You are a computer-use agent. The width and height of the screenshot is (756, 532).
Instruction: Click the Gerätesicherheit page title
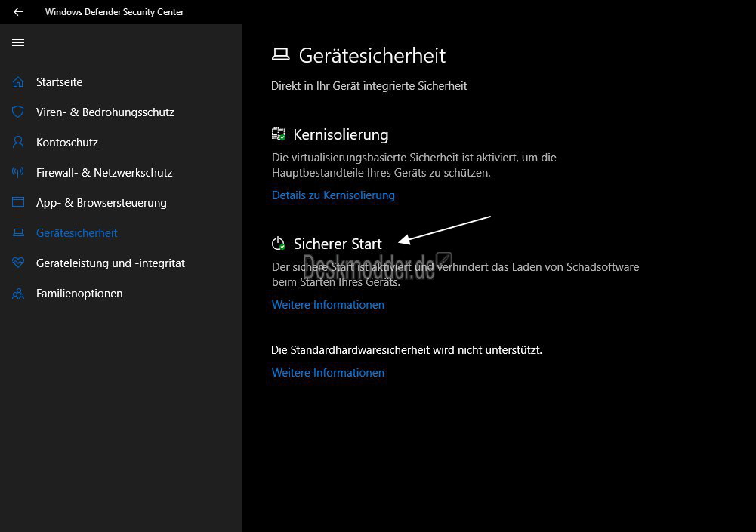(x=372, y=55)
